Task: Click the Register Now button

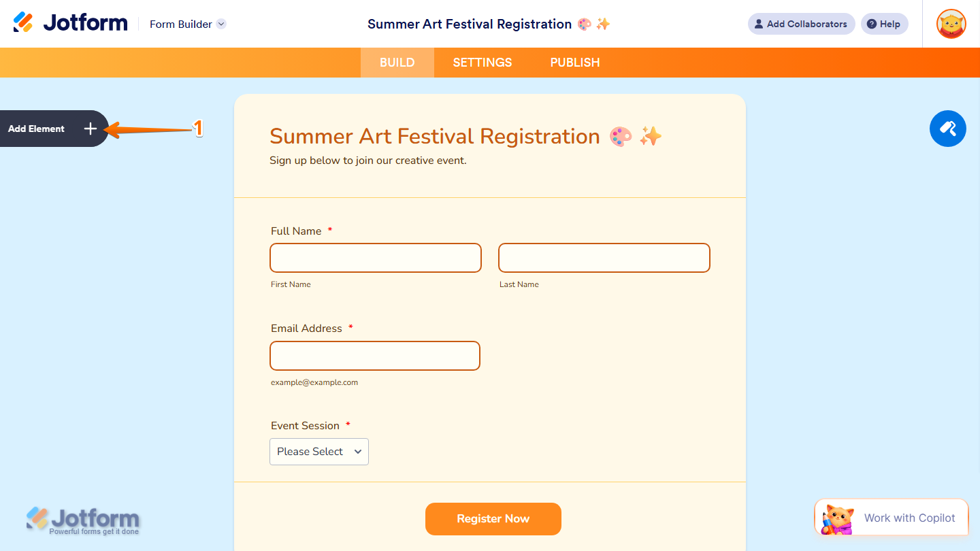Action: click(x=493, y=518)
